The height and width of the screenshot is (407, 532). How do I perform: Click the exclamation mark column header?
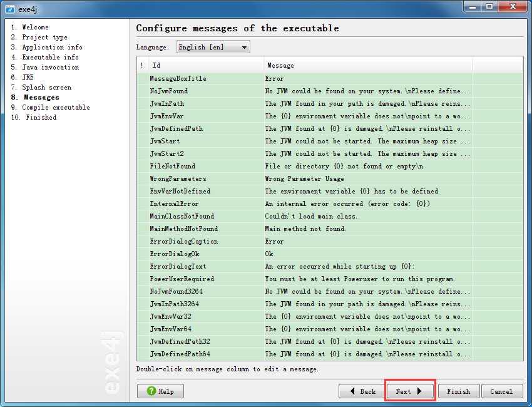pos(143,65)
